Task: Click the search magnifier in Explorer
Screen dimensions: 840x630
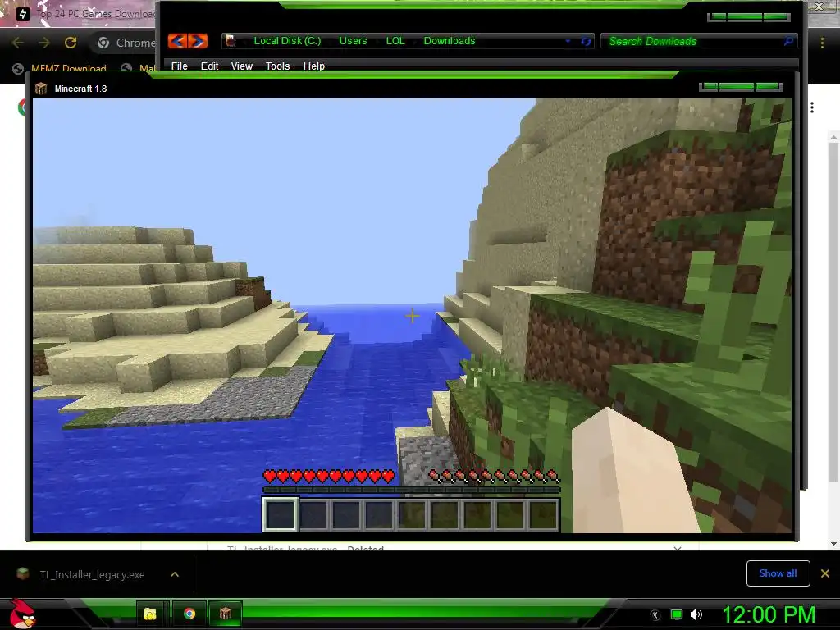Action: [x=788, y=41]
